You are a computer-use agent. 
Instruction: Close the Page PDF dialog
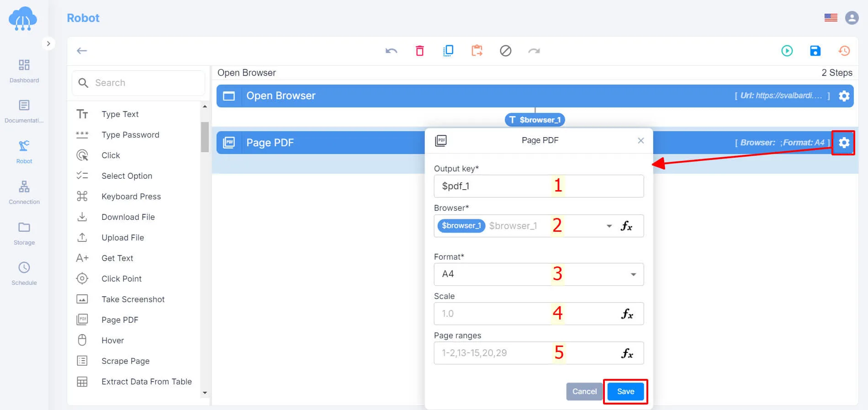(x=640, y=140)
